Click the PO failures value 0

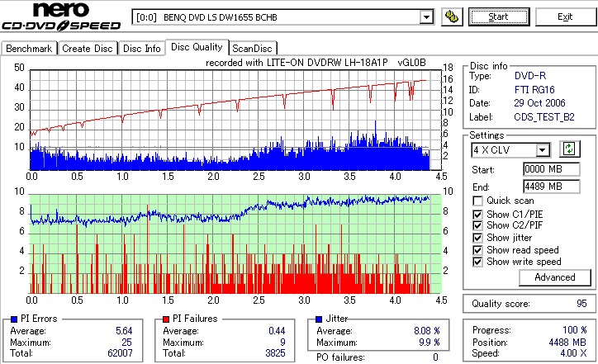tap(435, 357)
